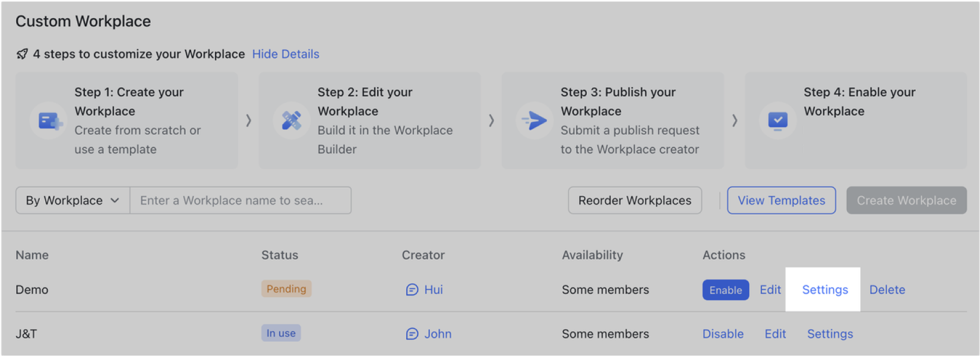
Task: Open Settings for the J&T workplace
Action: pos(830,334)
